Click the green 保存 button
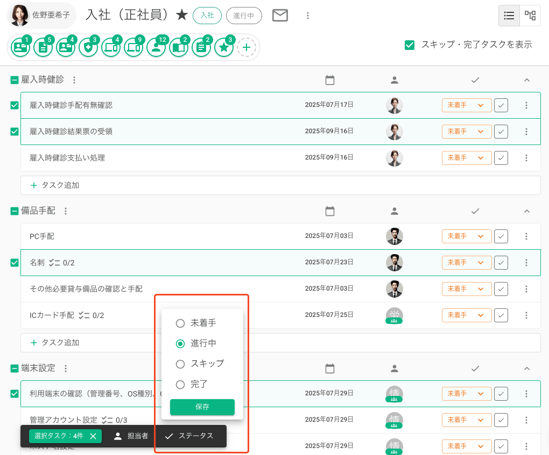549x455 pixels. (202, 407)
